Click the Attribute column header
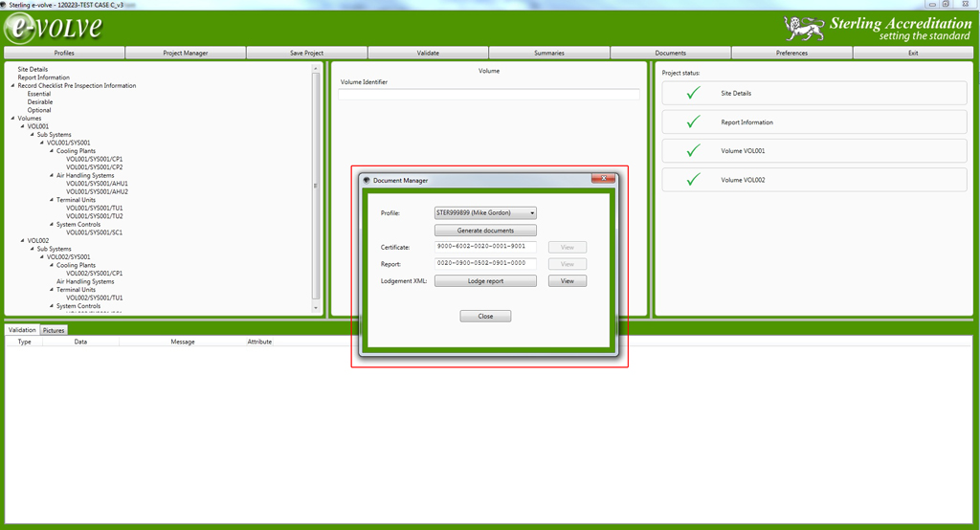 [259, 342]
